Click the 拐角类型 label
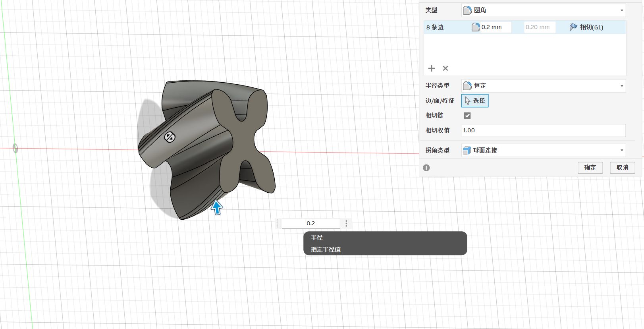 [x=438, y=150]
